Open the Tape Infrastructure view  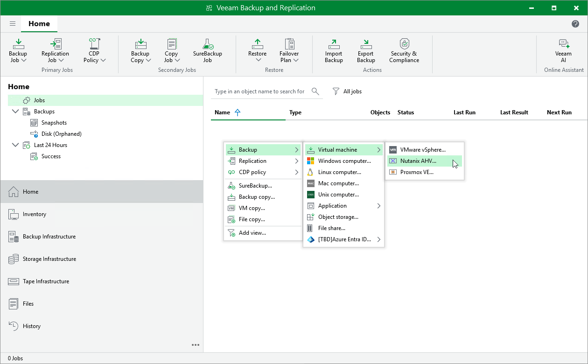pyautogui.click(x=46, y=281)
